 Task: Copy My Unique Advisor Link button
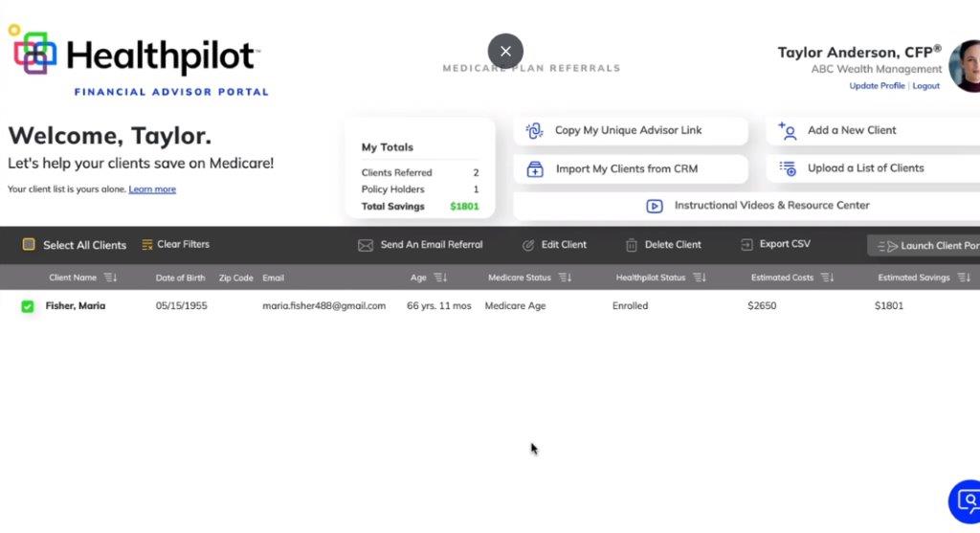pyautogui.click(x=630, y=130)
